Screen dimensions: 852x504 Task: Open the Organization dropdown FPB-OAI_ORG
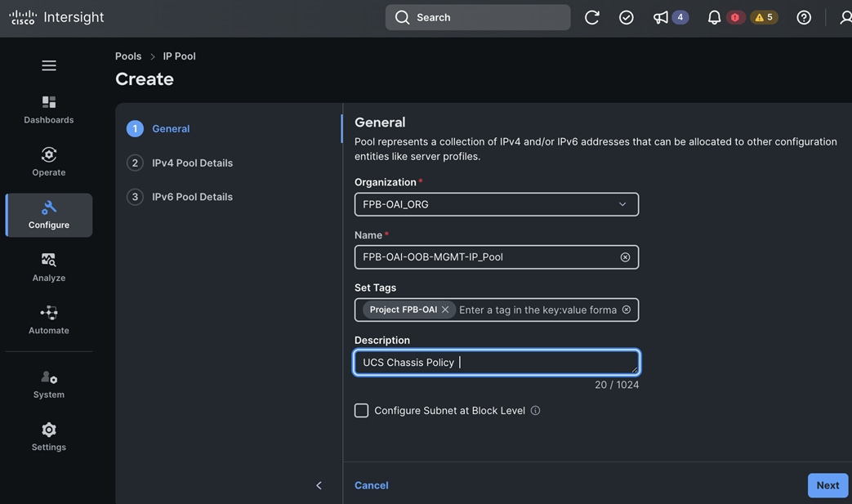(x=497, y=204)
